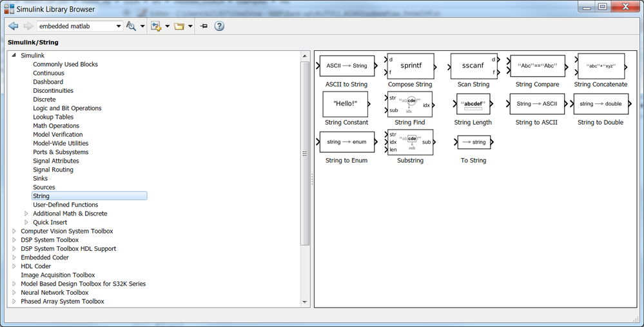Select Discontinuities in the tree
This screenshot has height=327, width=644.
53,91
